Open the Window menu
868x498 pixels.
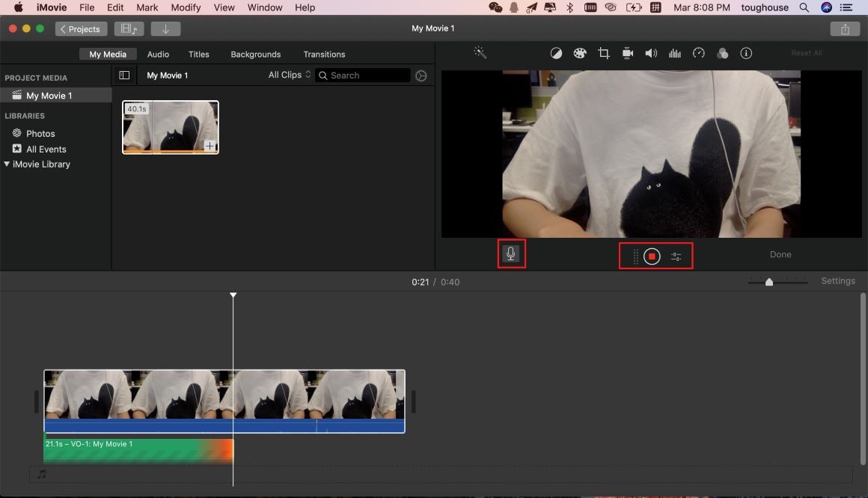click(x=265, y=7)
